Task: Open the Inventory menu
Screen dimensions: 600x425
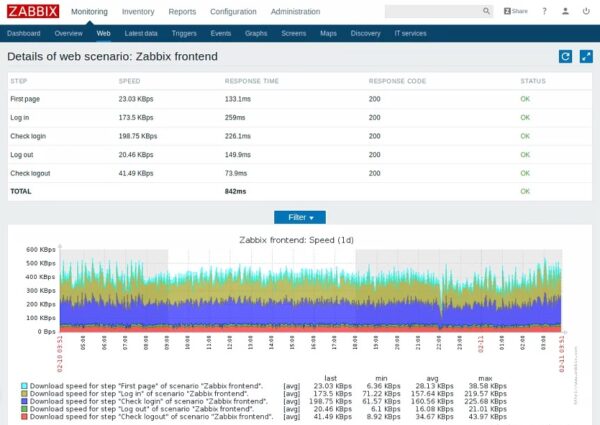Action: pos(138,11)
